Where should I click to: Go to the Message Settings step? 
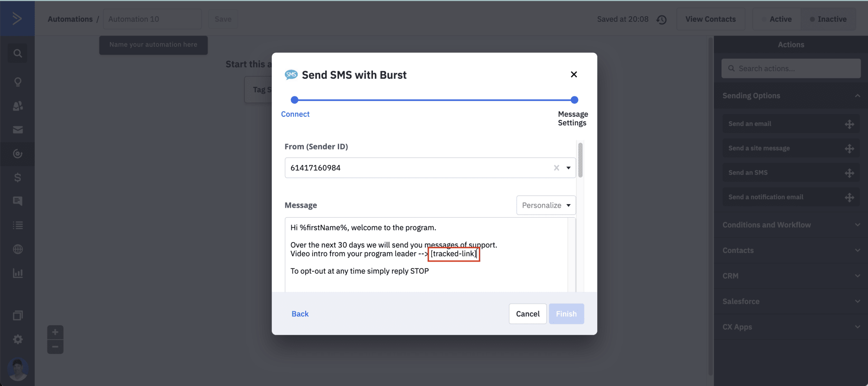[573, 119]
